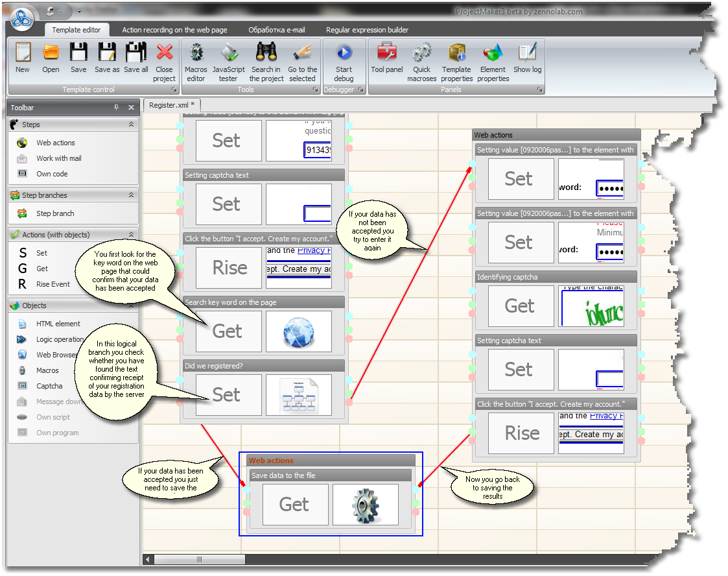728x576 pixels.
Task: Open the Macros editor
Action: point(196,58)
